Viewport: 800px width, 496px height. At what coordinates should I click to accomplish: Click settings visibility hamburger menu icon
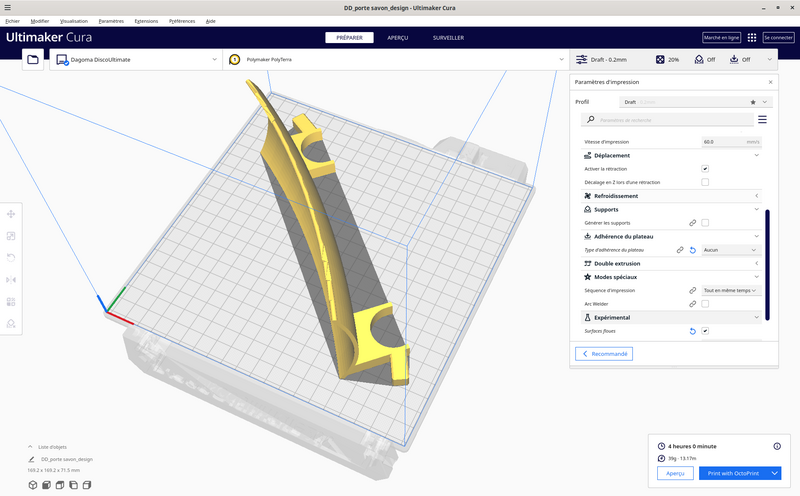(x=762, y=119)
